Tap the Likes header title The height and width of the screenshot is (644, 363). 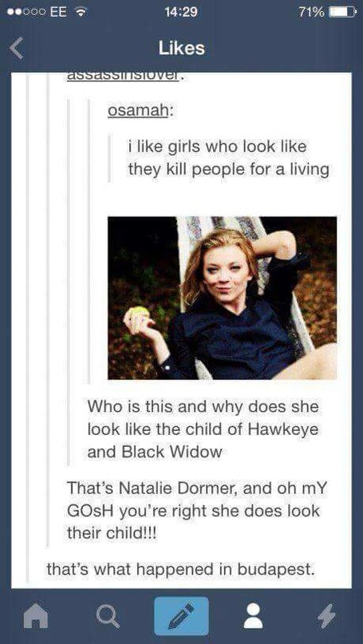tap(182, 49)
